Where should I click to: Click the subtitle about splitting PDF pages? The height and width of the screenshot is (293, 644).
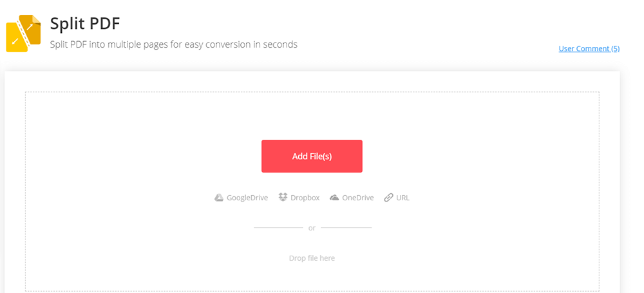click(x=174, y=44)
